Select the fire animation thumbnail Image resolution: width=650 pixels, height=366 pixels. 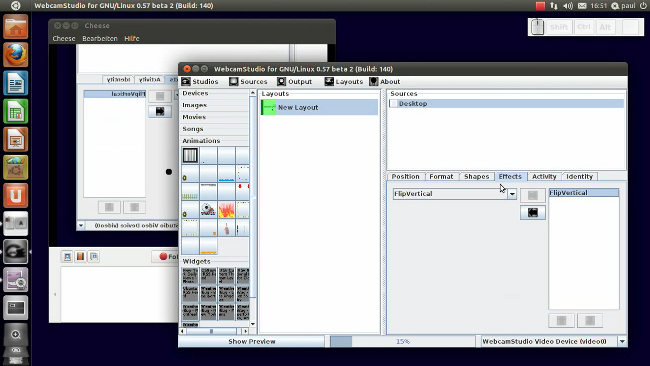pyautogui.click(x=226, y=210)
